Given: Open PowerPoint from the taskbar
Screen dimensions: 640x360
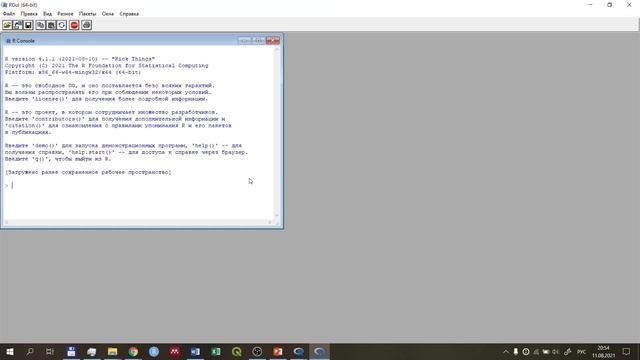Looking at the screenshot, I should pos(278,351).
